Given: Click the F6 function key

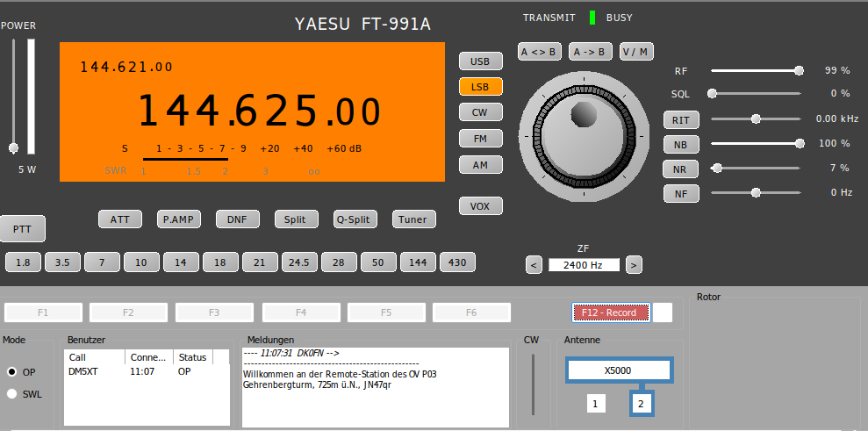Looking at the screenshot, I should [471, 312].
